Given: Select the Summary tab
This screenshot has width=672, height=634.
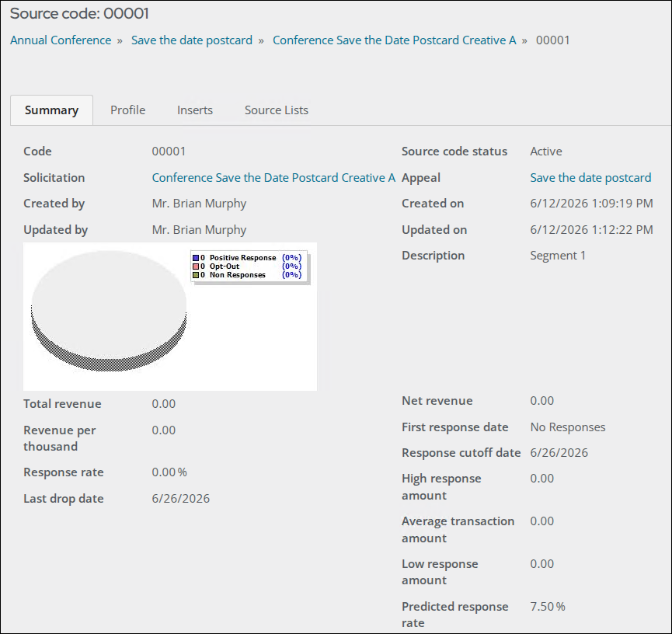Looking at the screenshot, I should (x=51, y=110).
